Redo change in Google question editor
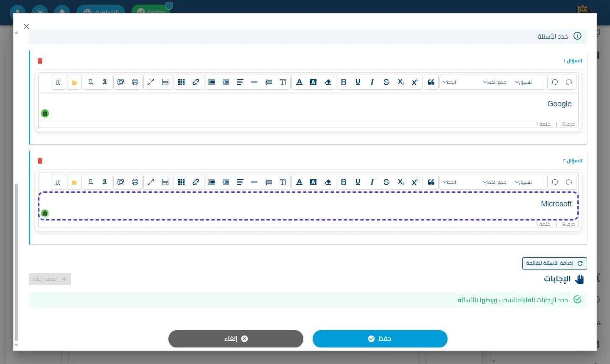This screenshot has height=364, width=610. point(569,82)
